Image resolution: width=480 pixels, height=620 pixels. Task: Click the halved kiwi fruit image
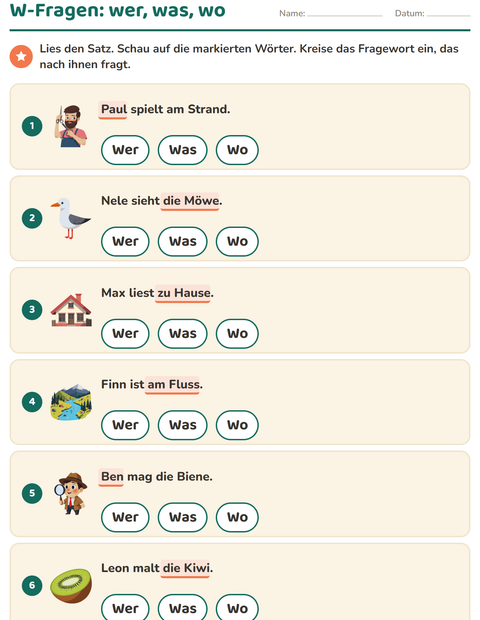[x=71, y=586]
